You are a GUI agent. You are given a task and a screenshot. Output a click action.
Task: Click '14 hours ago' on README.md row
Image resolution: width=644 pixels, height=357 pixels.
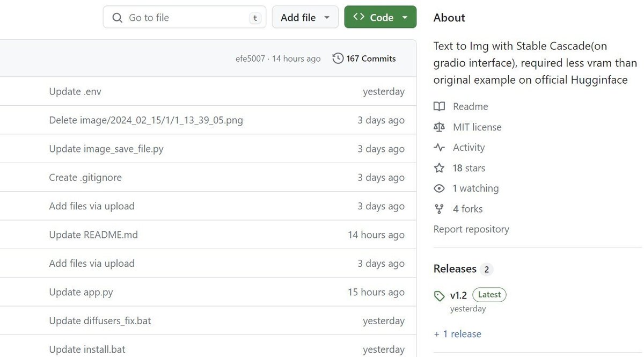point(376,235)
